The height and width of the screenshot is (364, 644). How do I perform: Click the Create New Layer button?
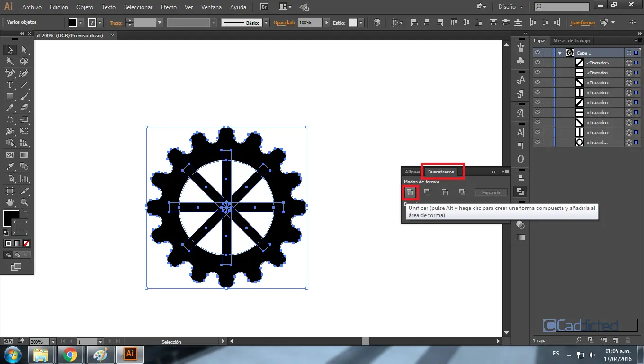coord(615,340)
